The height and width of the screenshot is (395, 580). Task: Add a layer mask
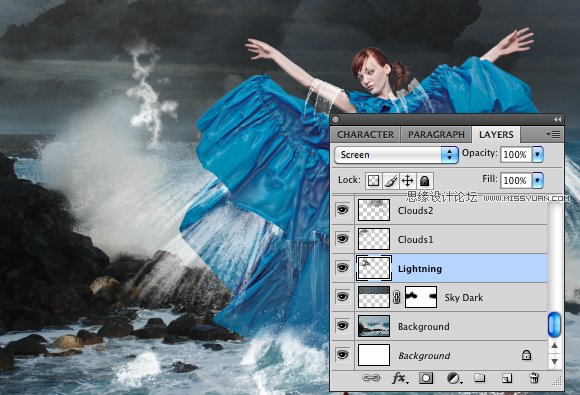426,378
